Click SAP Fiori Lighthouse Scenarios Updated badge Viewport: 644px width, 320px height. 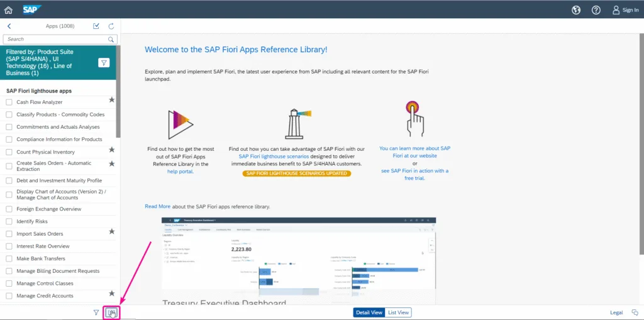click(297, 174)
